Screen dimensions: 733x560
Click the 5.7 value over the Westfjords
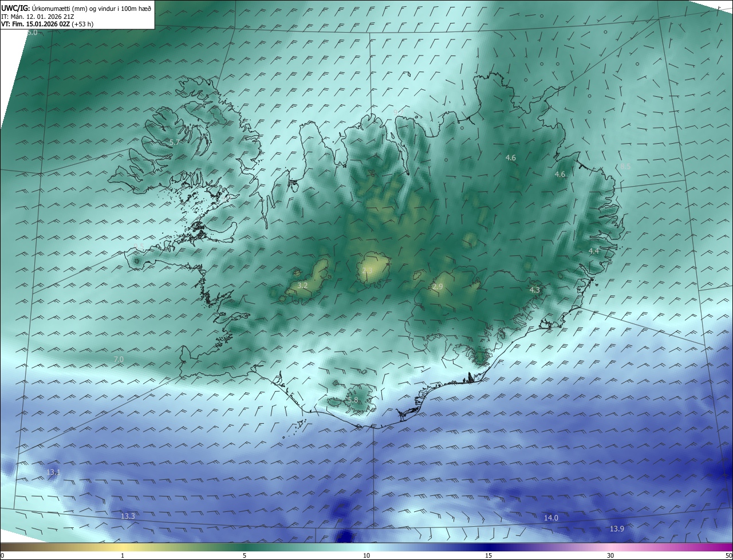[x=175, y=141]
